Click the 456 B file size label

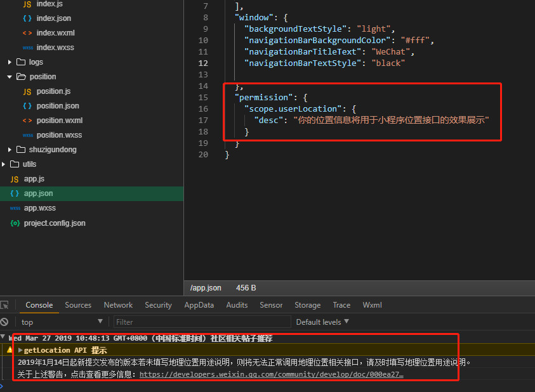246,288
